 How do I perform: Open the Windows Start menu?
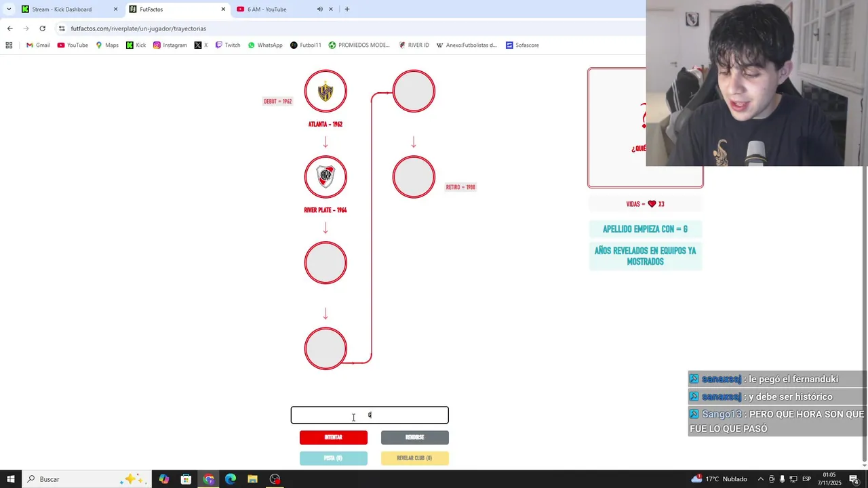click(x=11, y=479)
